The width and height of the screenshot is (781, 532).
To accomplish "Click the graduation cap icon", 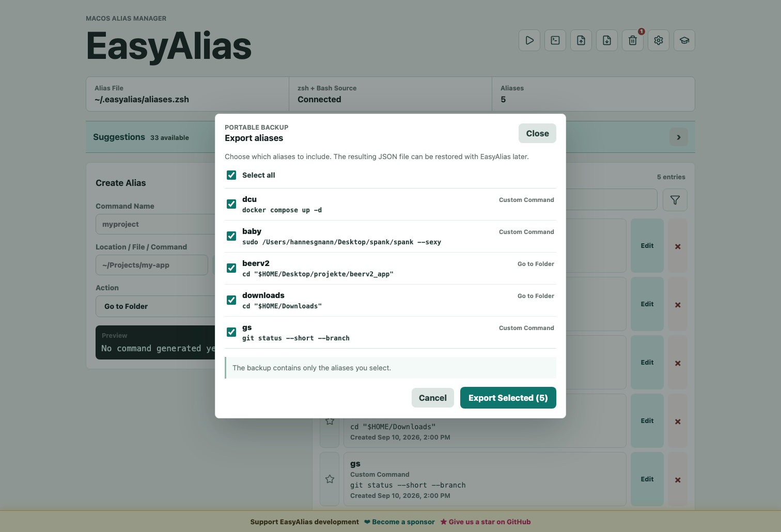I will (x=684, y=40).
